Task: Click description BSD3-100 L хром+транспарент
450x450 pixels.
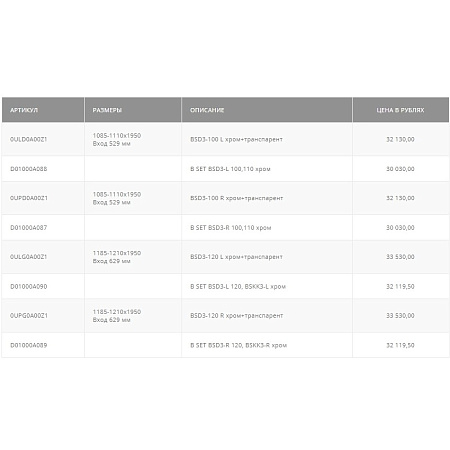Action: click(x=236, y=139)
